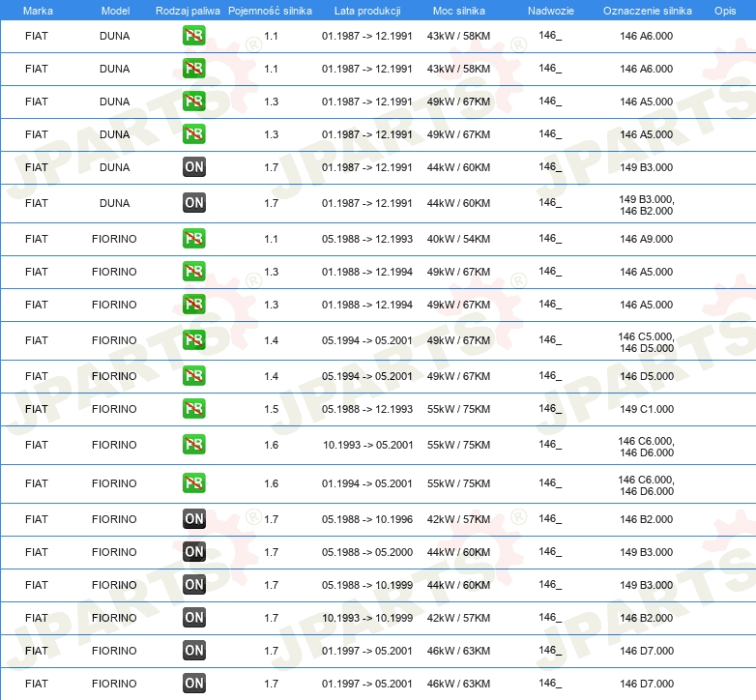
Task: Click production years 10.1993 -> 10.1999
Action: 367,618
